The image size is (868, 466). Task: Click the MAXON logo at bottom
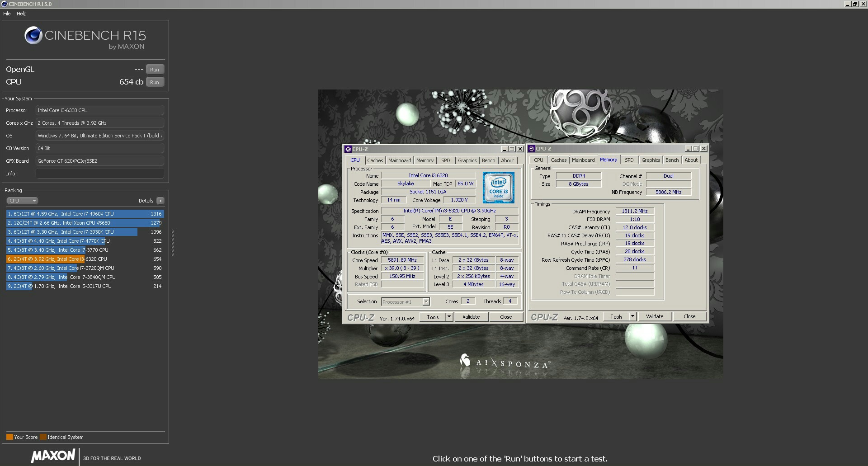pos(53,456)
